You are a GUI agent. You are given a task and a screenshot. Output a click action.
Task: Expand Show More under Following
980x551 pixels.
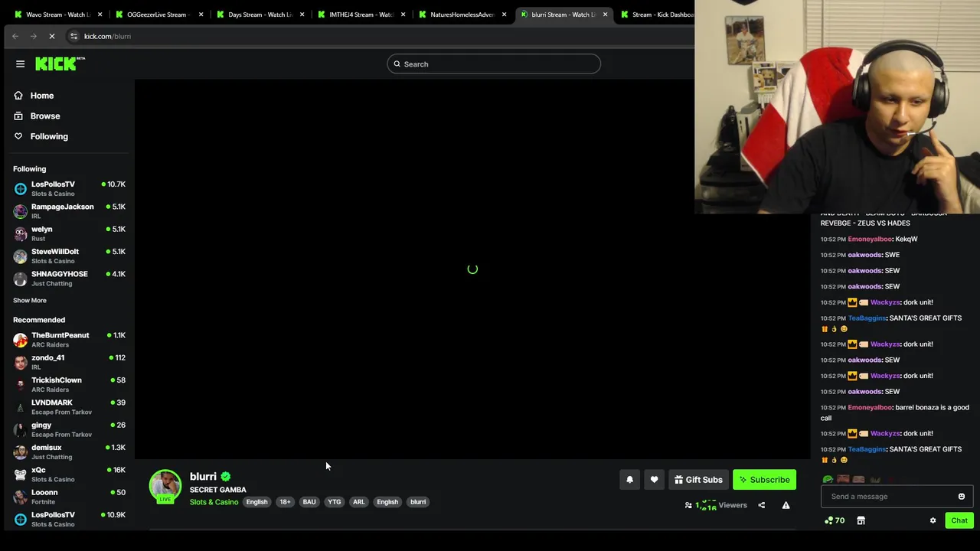[30, 301]
